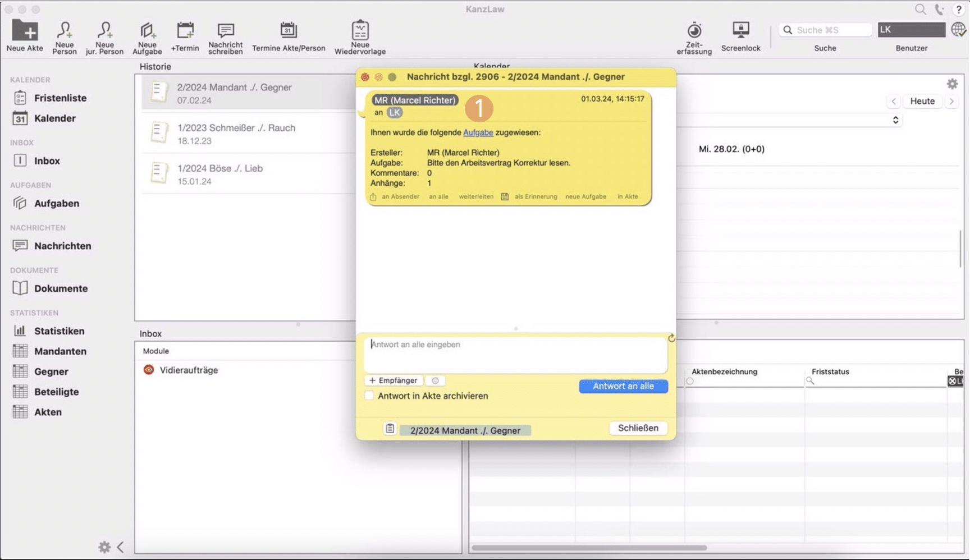
Task: Focus the Antwort an alle eingeben field
Action: [x=515, y=355]
